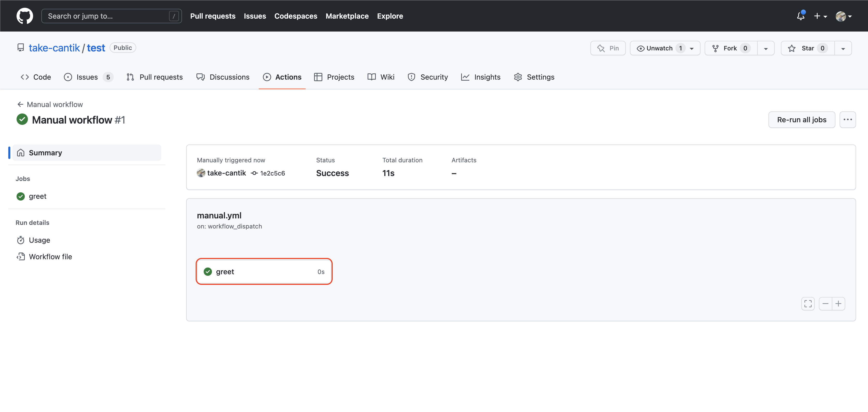This screenshot has height=412, width=868.
Task: Click the Re-run all jobs button
Action: tap(802, 120)
